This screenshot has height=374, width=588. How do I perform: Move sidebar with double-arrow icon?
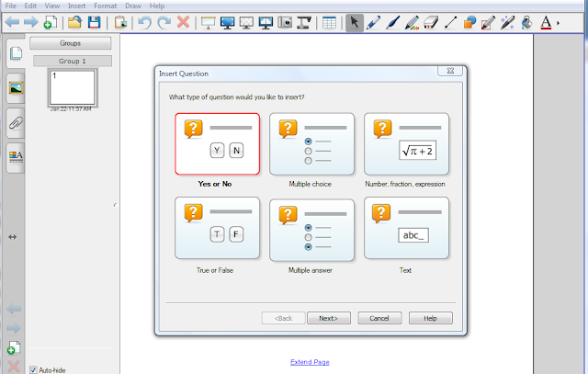12,237
